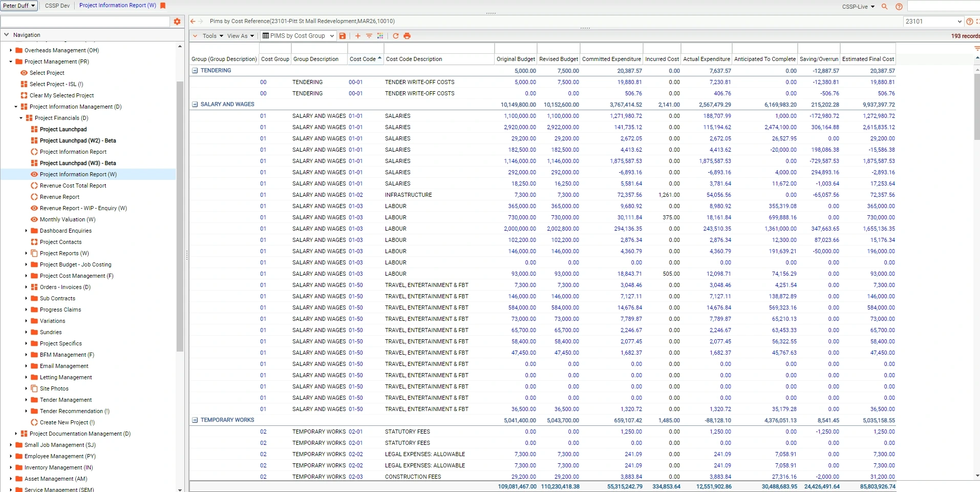This screenshot has width=980, height=492.
Task: Save the current view layout icon
Action: tap(343, 36)
